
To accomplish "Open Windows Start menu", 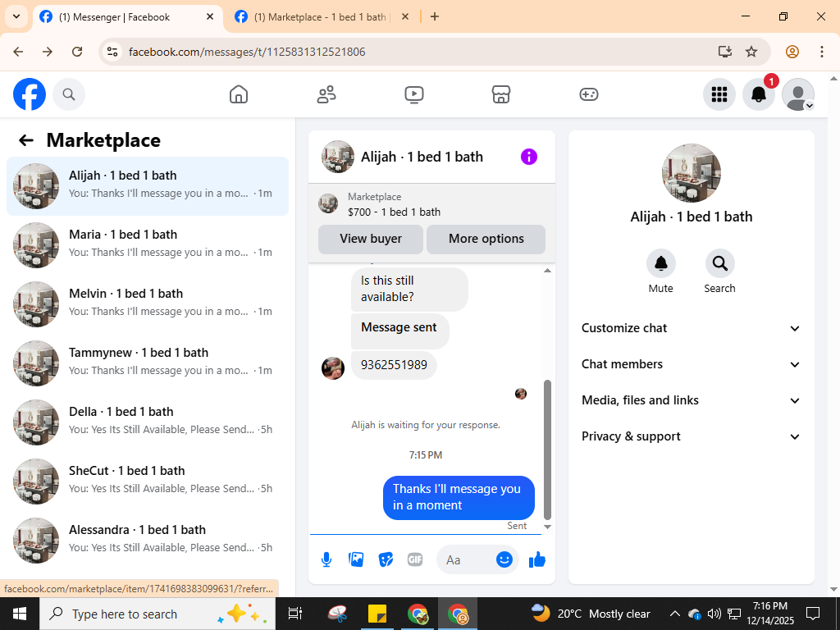I will pyautogui.click(x=20, y=614).
